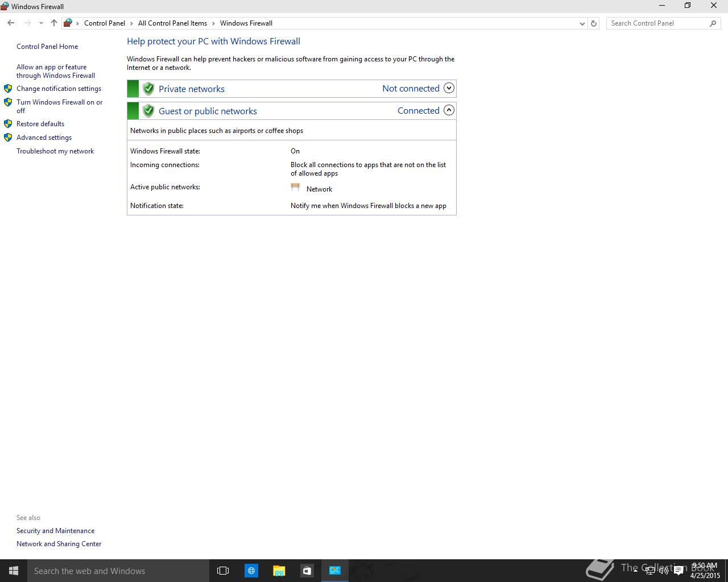Expand the arrow after All Control Panel Items
728x582 pixels.
point(213,23)
